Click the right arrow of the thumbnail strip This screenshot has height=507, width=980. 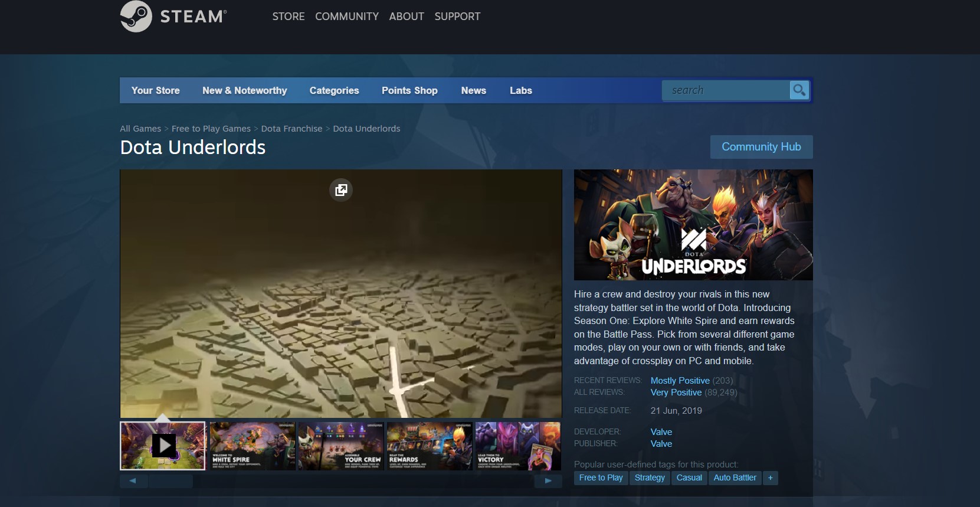pos(548,481)
